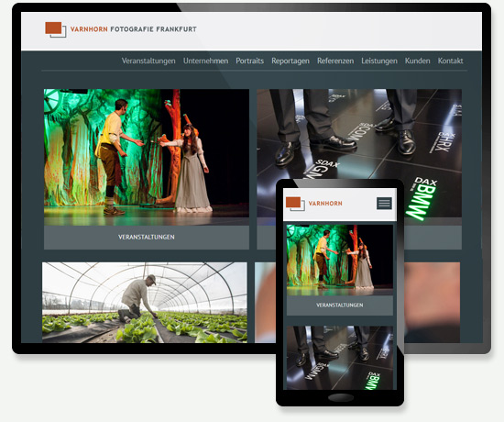Click the Varnhorn logo icon on phone
The width and height of the screenshot is (504, 422).
pyautogui.click(x=295, y=204)
